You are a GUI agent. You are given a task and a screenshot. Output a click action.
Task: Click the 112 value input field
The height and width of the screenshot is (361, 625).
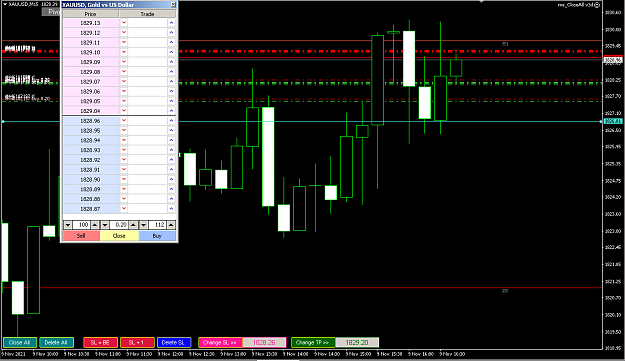[x=157, y=225]
